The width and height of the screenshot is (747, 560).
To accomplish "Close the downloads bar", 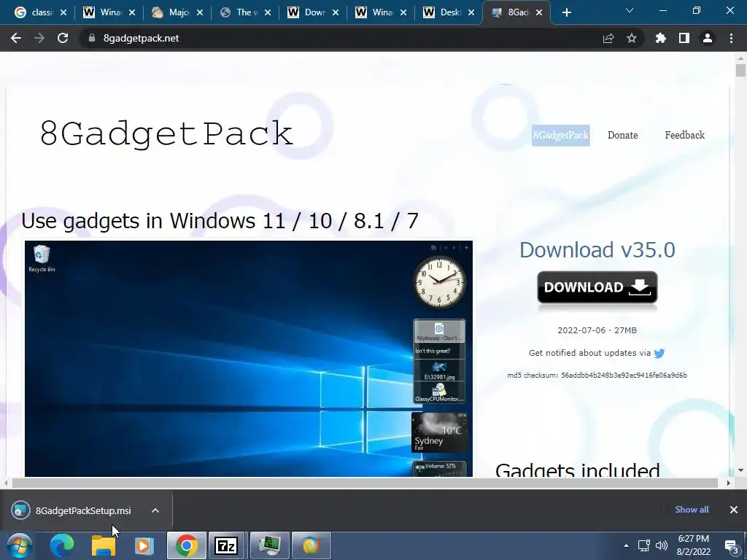I will click(734, 510).
